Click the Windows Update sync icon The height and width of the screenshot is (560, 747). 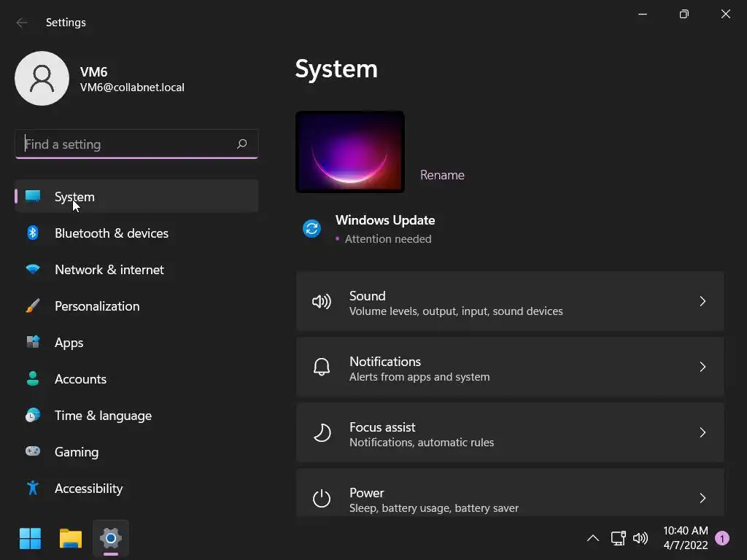click(x=312, y=228)
